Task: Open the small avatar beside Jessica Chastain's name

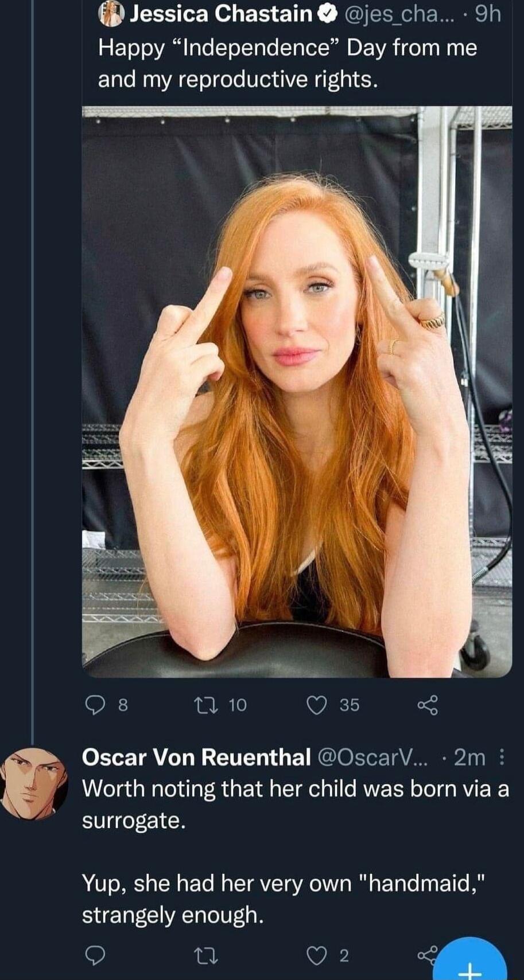Action: click(x=111, y=14)
